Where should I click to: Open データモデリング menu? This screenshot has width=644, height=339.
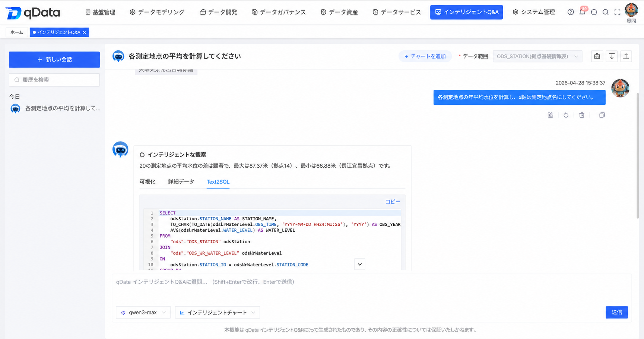point(157,12)
